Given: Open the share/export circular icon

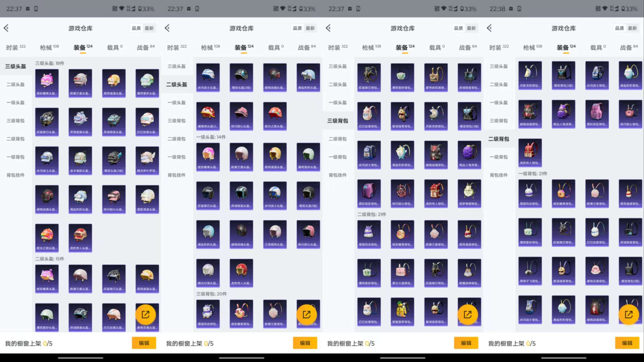Looking at the screenshot, I should click(146, 314).
